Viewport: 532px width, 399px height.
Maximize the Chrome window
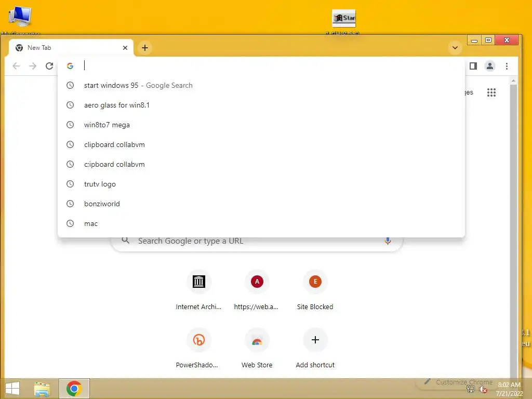[x=488, y=41]
